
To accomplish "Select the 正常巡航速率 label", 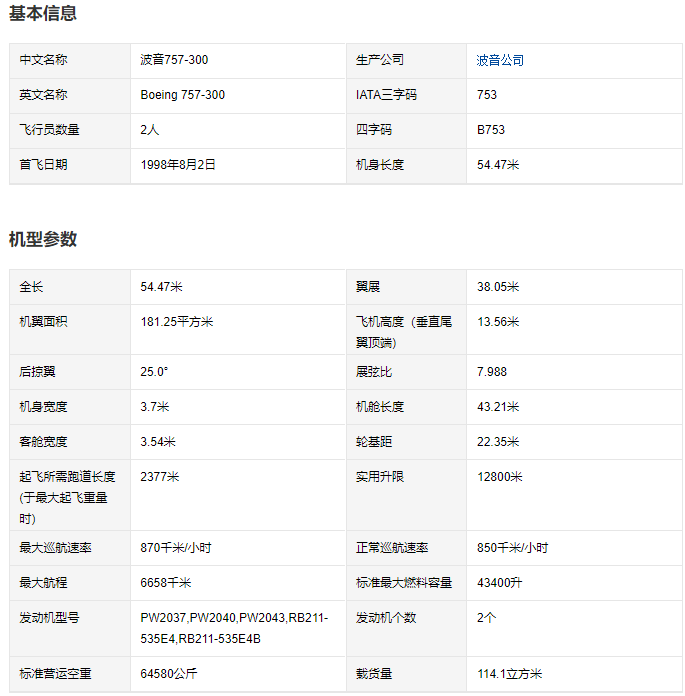I will (x=392, y=548).
